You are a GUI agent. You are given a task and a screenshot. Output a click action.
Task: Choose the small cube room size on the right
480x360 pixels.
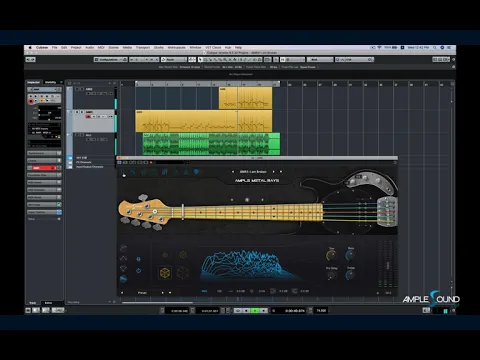click(x=183, y=255)
